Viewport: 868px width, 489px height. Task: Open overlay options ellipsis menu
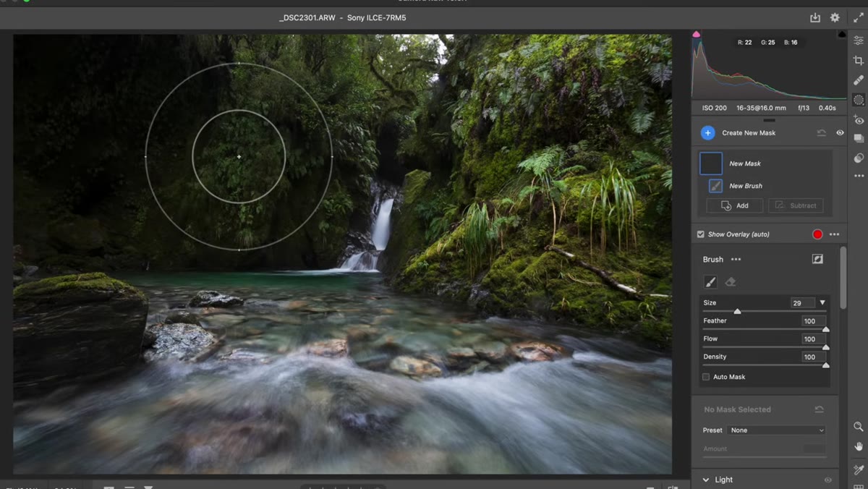pos(834,234)
